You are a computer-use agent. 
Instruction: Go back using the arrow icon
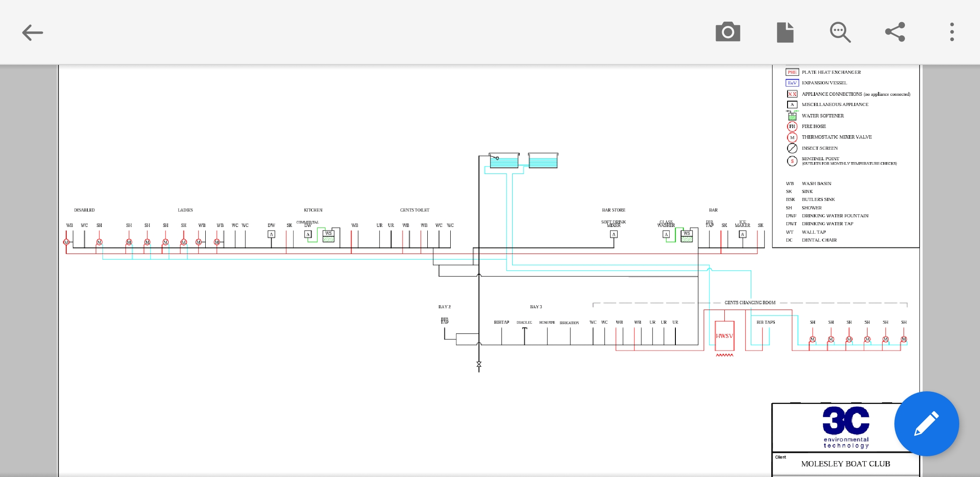[x=33, y=32]
